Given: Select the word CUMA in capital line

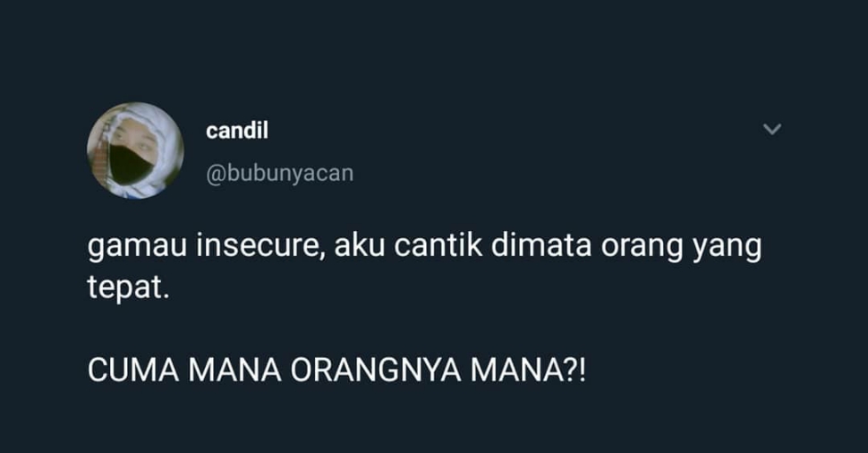Looking at the screenshot, I should pos(132,371).
